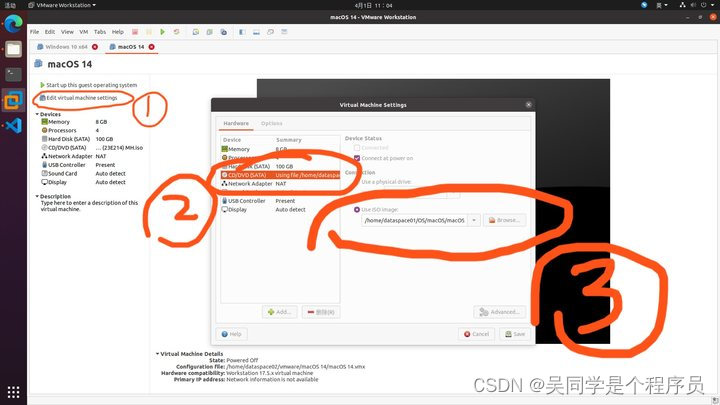The height and width of the screenshot is (405, 720).
Task: Click the Add hardware button
Action: pos(279,312)
